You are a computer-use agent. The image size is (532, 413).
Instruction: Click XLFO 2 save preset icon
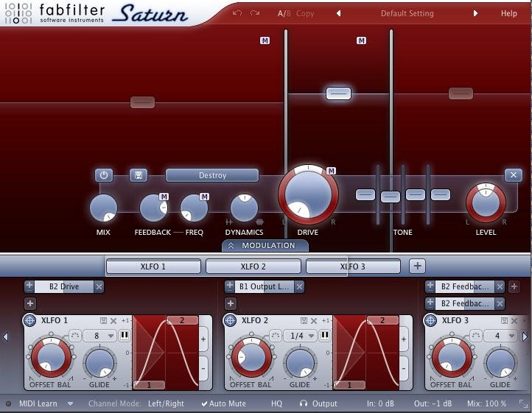pos(304,320)
